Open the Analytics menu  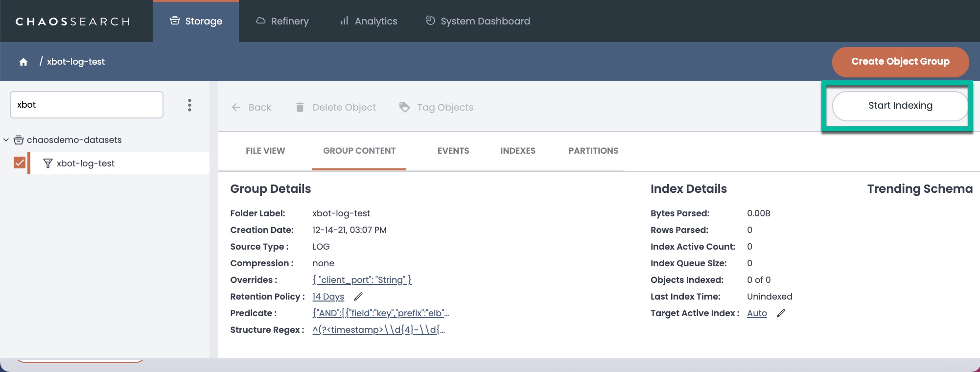[x=369, y=21]
